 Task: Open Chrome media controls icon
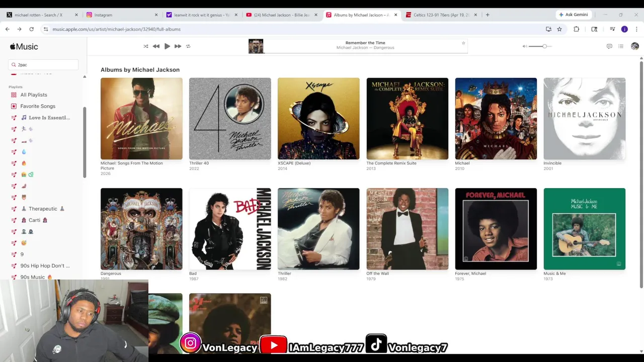coord(612,29)
